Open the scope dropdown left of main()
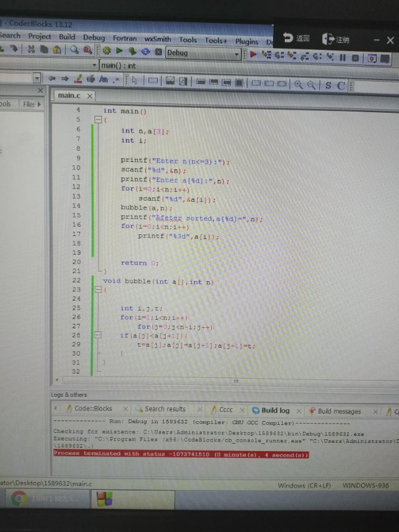 [x=49, y=64]
